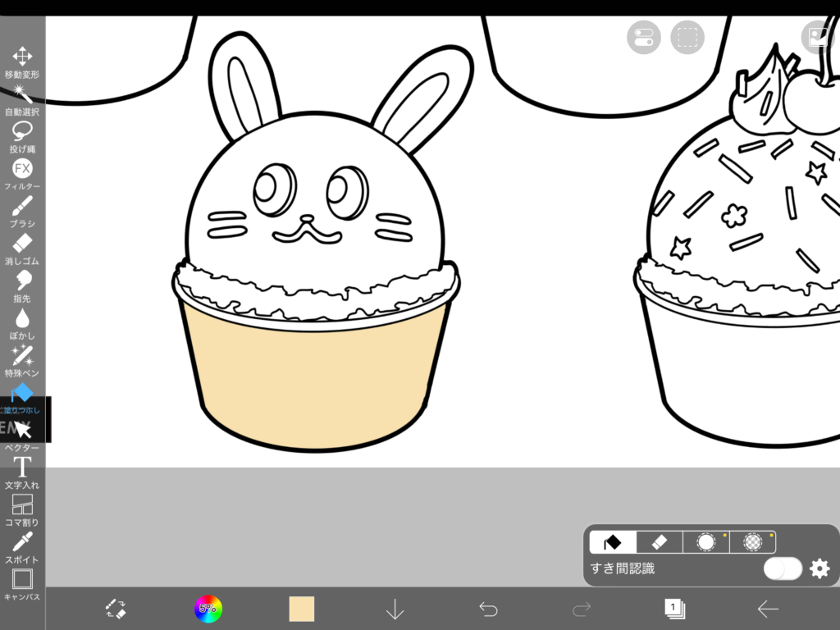This screenshot has height=630, width=840.
Task: Go back using the left arrow
Action: point(768,609)
